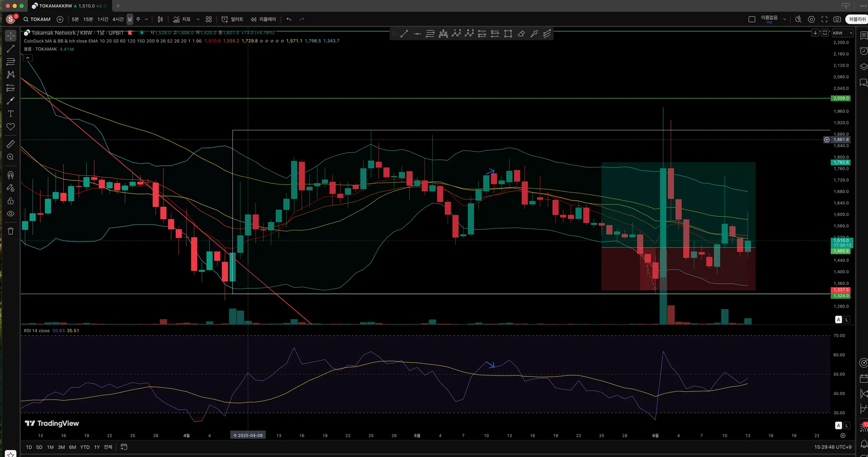This screenshot has width=868, height=457.
Task: Toggle lock all drawings
Action: tap(11, 201)
